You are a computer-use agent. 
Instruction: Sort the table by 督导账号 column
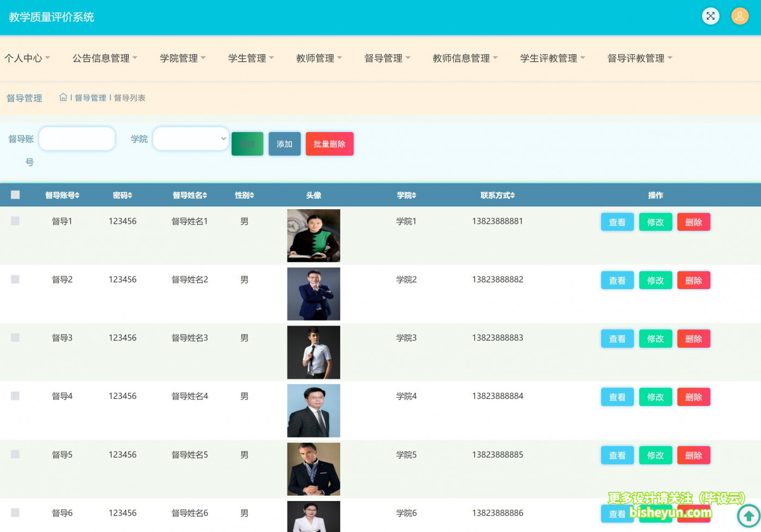click(62, 195)
